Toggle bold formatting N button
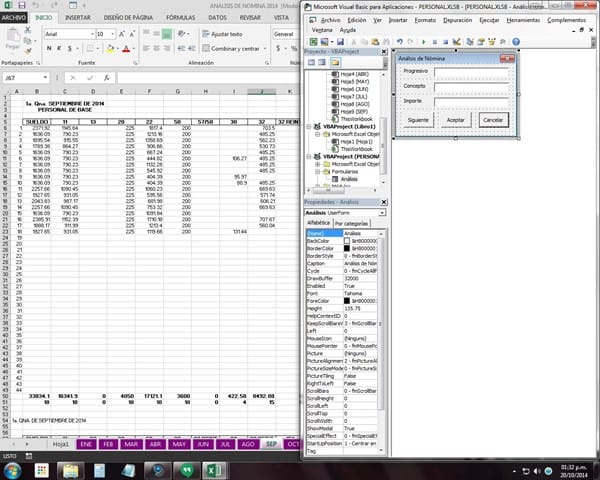 48,48
